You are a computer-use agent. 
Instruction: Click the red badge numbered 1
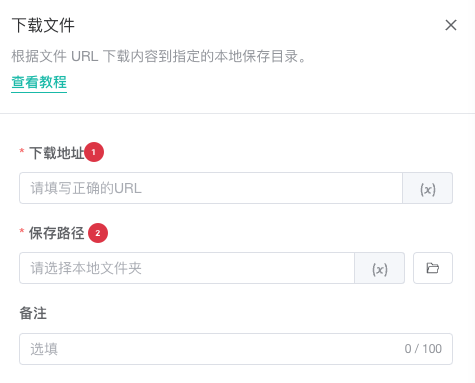[94, 152]
